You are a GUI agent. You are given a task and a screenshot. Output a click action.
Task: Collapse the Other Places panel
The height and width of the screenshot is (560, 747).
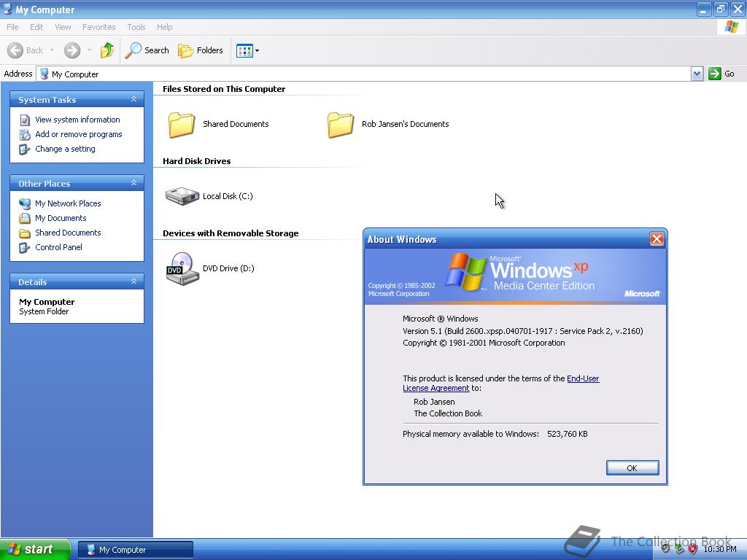pyautogui.click(x=133, y=183)
